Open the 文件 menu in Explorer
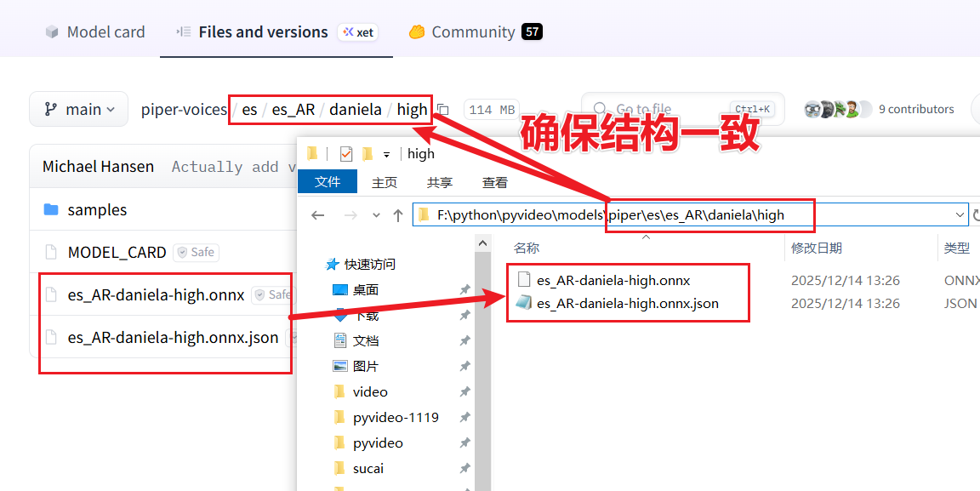 click(328, 182)
